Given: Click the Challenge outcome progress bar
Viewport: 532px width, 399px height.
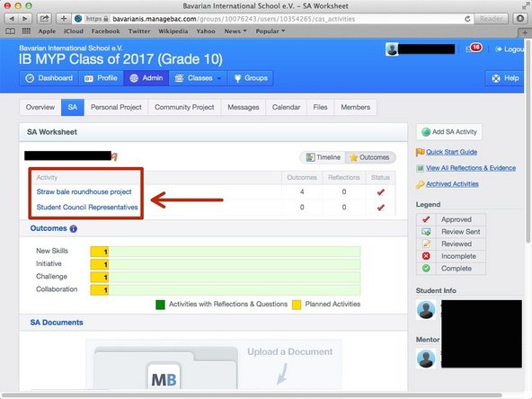Looking at the screenshot, I should [x=226, y=277].
